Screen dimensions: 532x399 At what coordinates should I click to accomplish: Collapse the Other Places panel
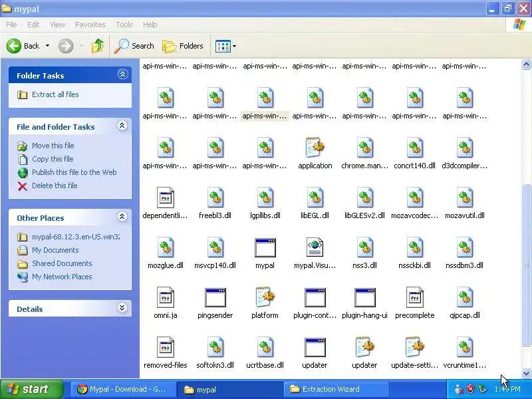pos(122,217)
